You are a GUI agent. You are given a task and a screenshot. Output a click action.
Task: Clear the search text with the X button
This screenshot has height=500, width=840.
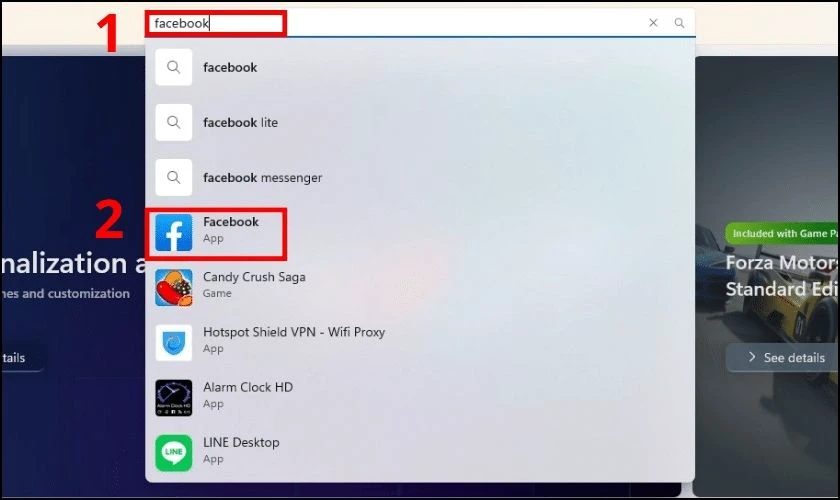(653, 23)
